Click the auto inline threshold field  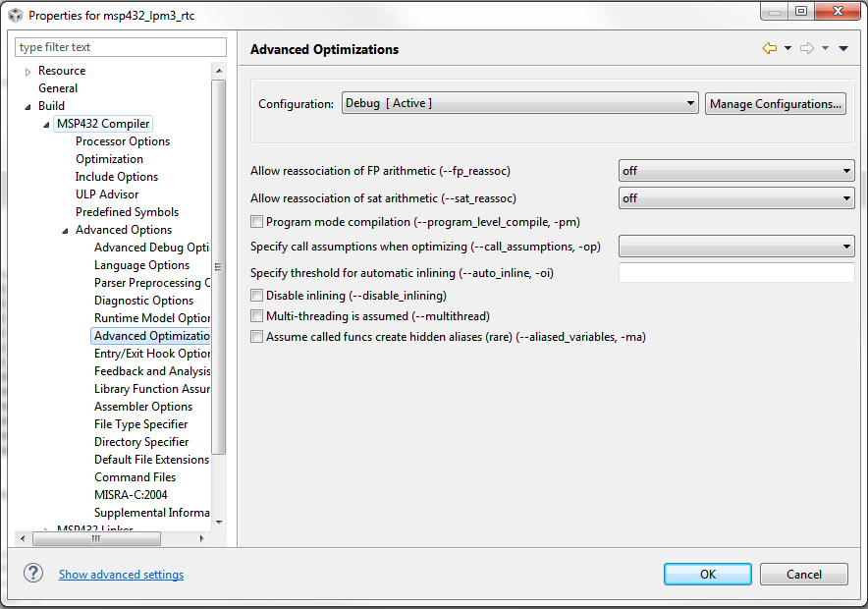point(735,273)
